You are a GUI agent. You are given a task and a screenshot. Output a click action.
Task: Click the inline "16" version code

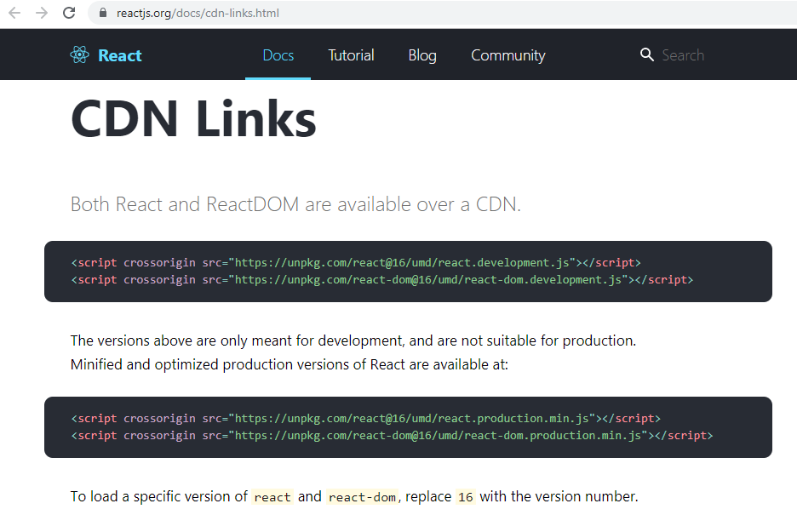465,497
